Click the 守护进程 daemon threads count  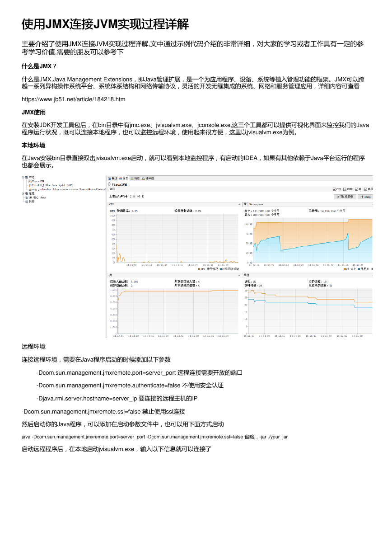(318, 281)
